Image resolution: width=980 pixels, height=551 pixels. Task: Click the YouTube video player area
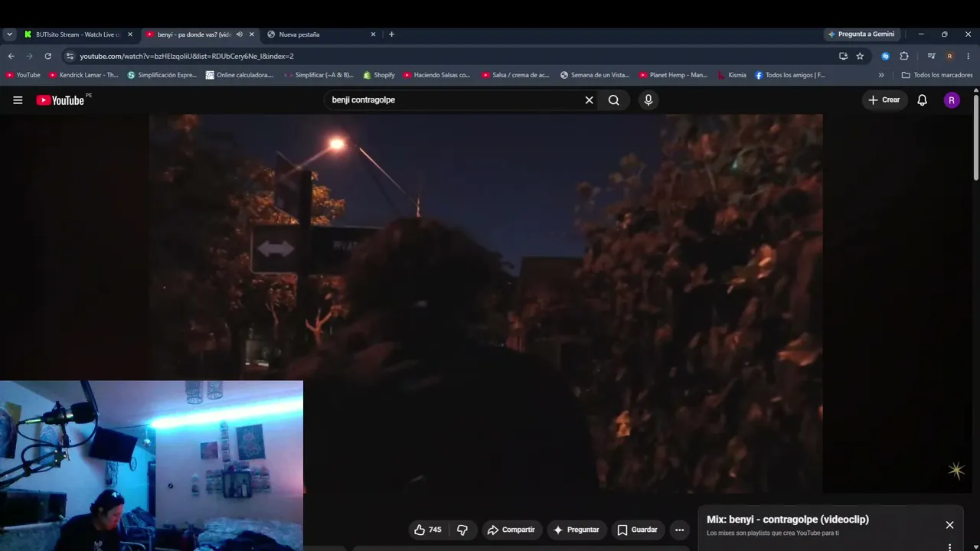pyautogui.click(x=486, y=304)
